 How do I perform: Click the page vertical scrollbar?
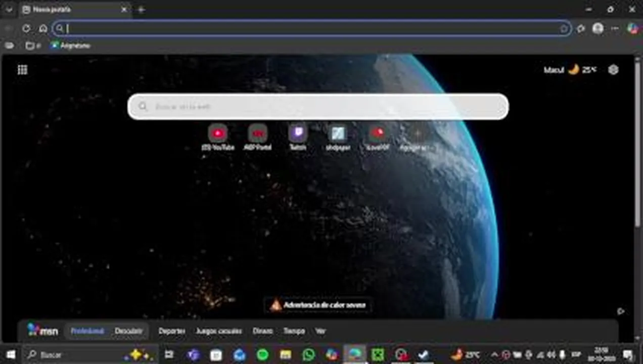tap(638, 144)
